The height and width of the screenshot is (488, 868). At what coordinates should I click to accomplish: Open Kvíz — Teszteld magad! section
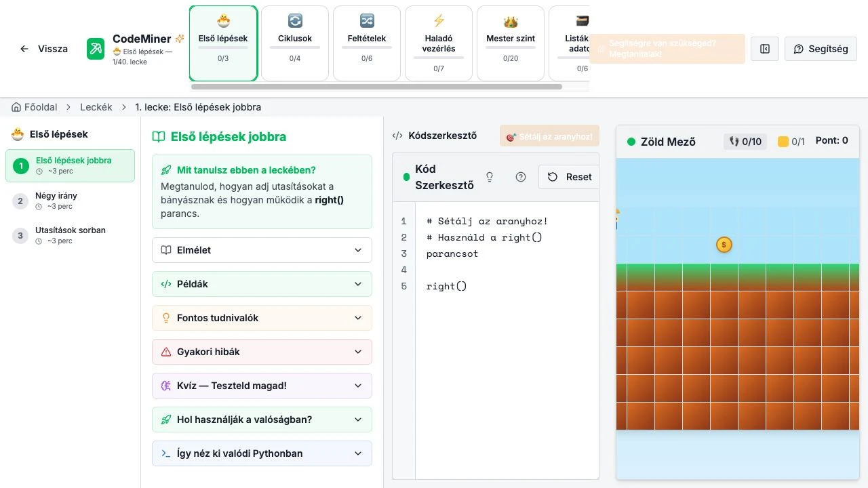[x=262, y=386]
